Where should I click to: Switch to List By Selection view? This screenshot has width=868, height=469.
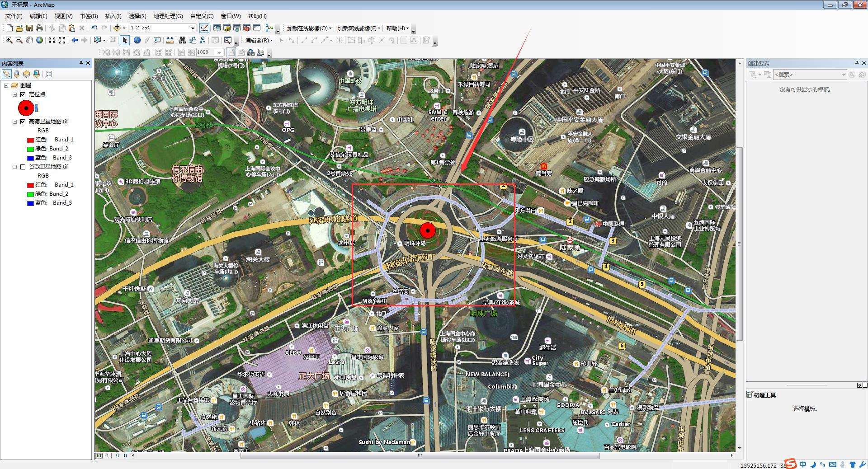click(x=37, y=74)
